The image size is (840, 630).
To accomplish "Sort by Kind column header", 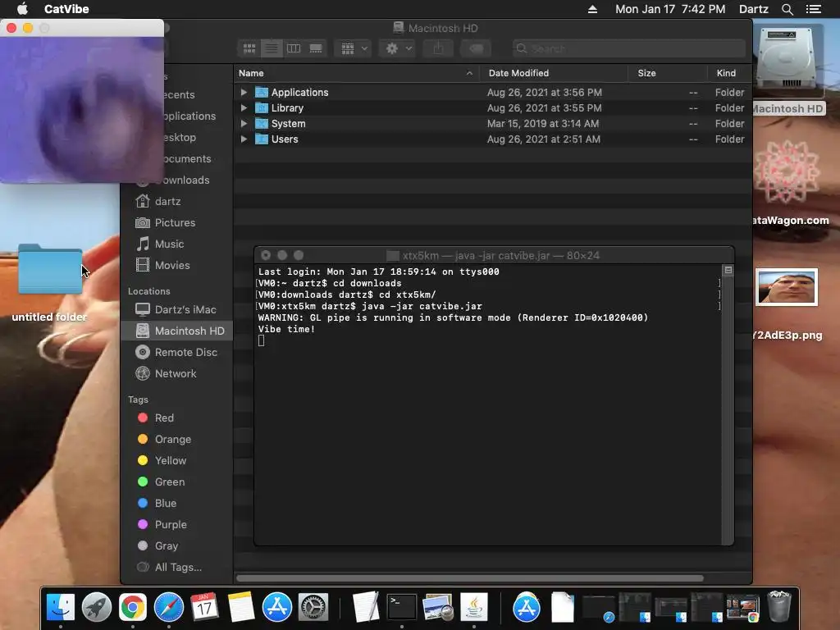I will click(729, 73).
